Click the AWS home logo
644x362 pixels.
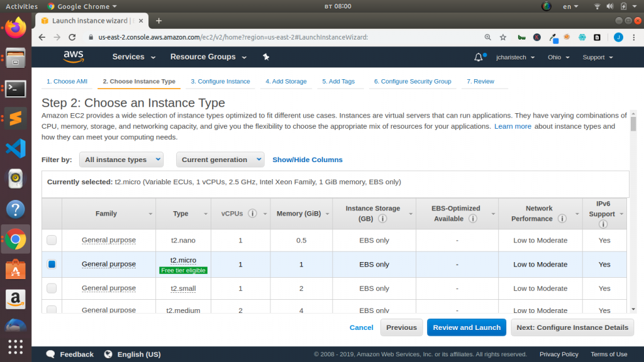point(74,57)
